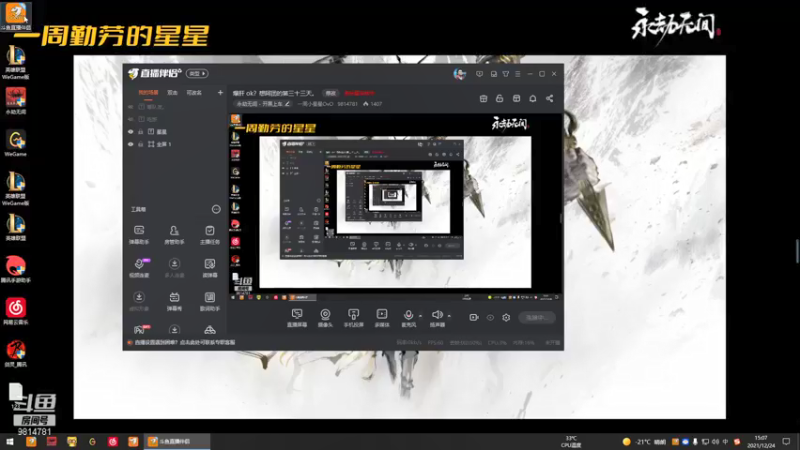Click the lock icon in room header
800x450 pixels.
499,98
